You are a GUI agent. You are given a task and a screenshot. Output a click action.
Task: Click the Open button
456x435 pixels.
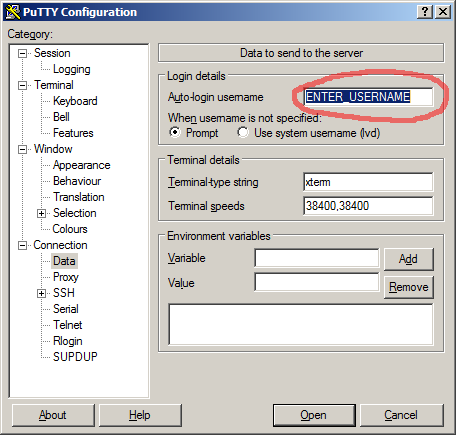[314, 415]
